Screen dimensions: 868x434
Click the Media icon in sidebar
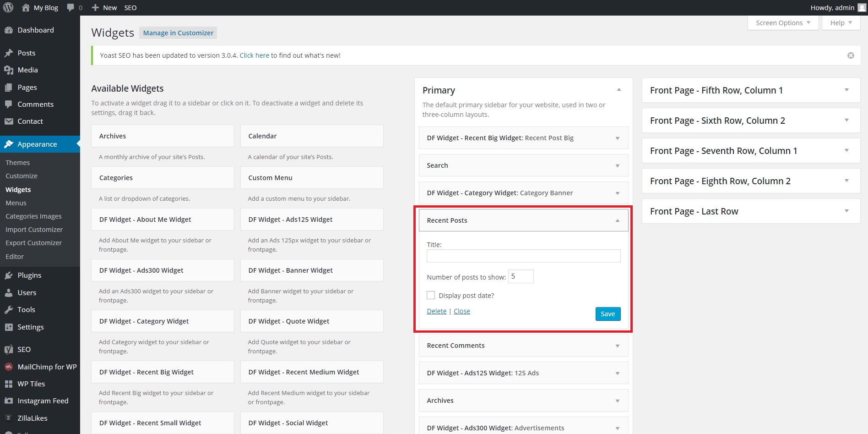point(9,70)
